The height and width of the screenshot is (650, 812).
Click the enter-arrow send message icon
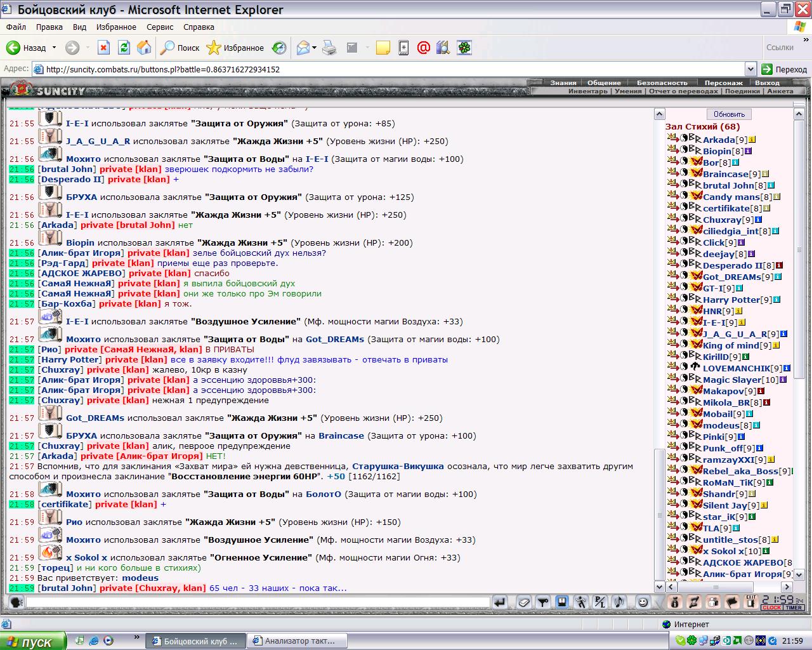coord(500,602)
